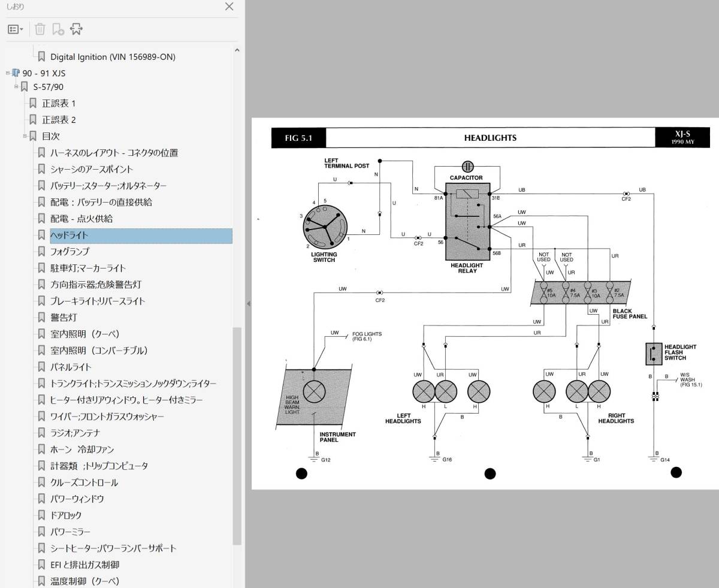Open 駐車灯;マーカーライト bookmark
Screen dimensions: 719x588
pyautogui.click(x=88, y=268)
